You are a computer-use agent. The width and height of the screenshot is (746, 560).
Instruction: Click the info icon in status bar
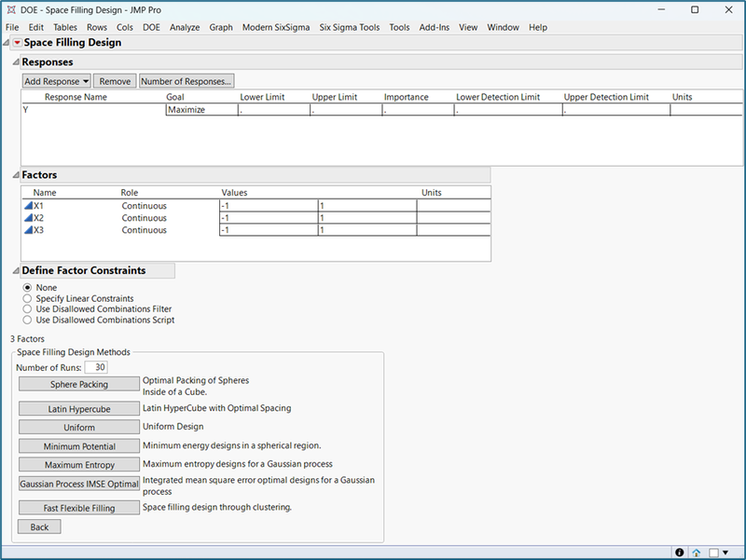680,552
